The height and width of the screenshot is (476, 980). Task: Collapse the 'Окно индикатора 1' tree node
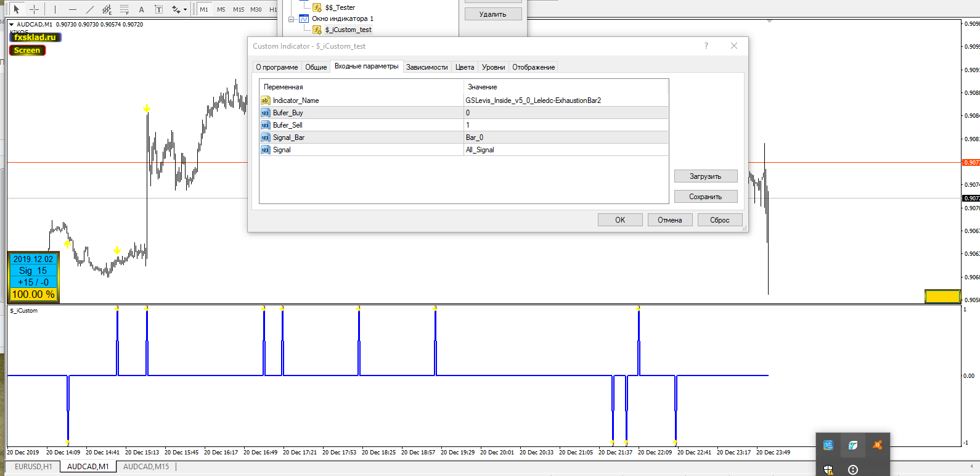[x=292, y=18]
